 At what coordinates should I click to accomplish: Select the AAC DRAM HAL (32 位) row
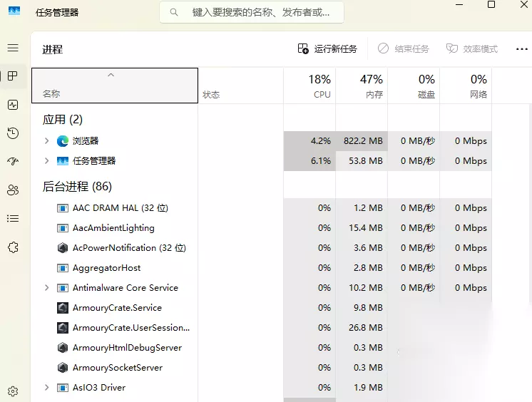point(261,208)
